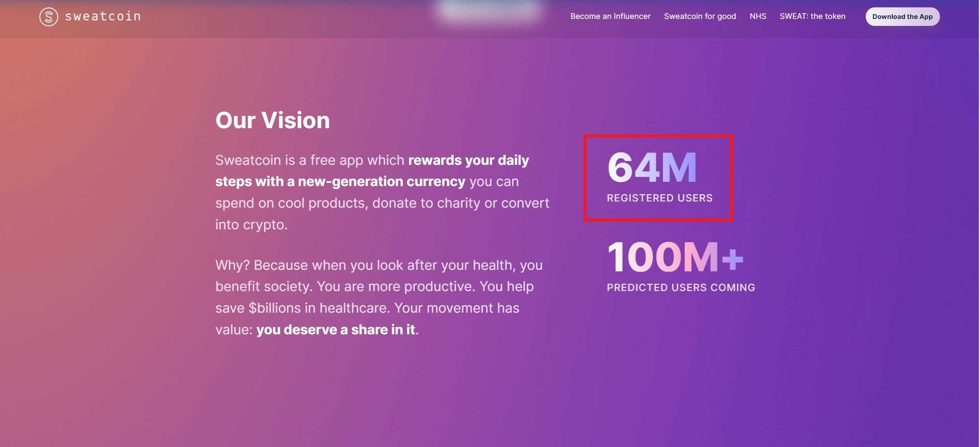
Task: Click 'you deserve a share in it' text
Action: point(336,330)
